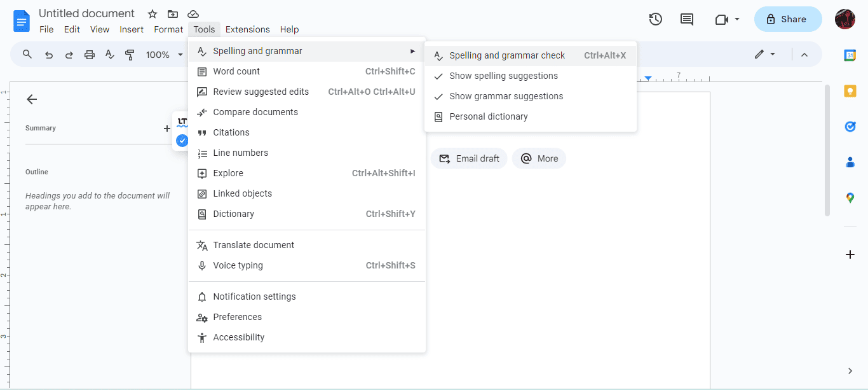Image resolution: width=868 pixels, height=390 pixels.
Task: Disable Show grammar suggestions
Action: [x=506, y=95]
